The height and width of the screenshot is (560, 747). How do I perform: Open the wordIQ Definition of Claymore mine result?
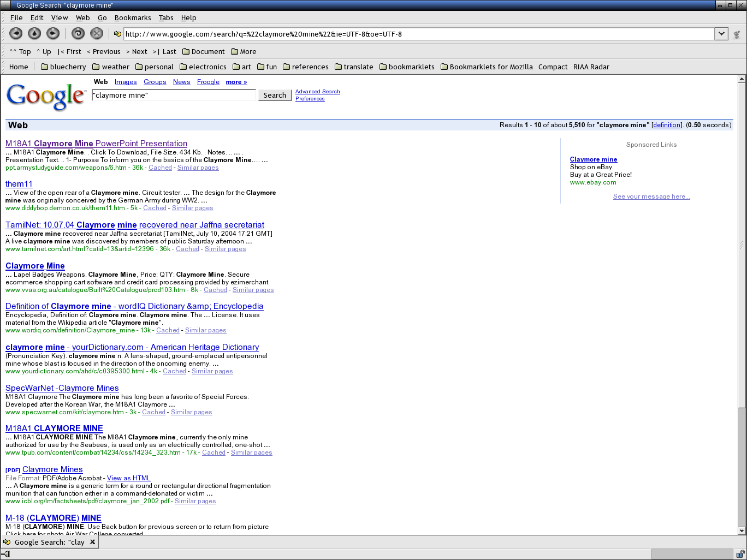(134, 306)
